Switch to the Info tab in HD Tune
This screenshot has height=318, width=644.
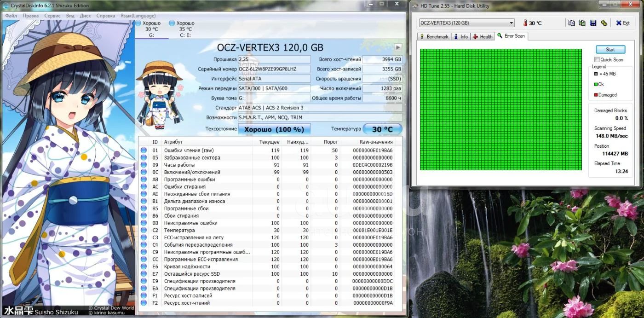pyautogui.click(x=461, y=36)
